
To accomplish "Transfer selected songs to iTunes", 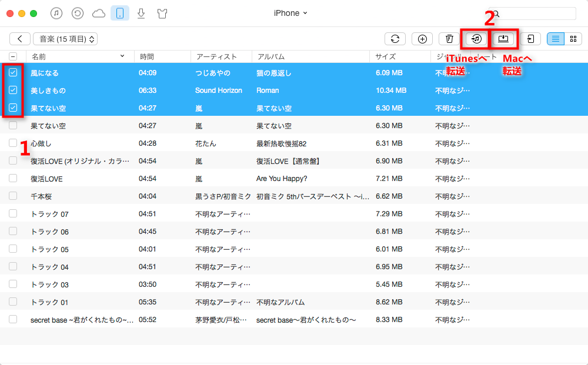I will point(476,39).
